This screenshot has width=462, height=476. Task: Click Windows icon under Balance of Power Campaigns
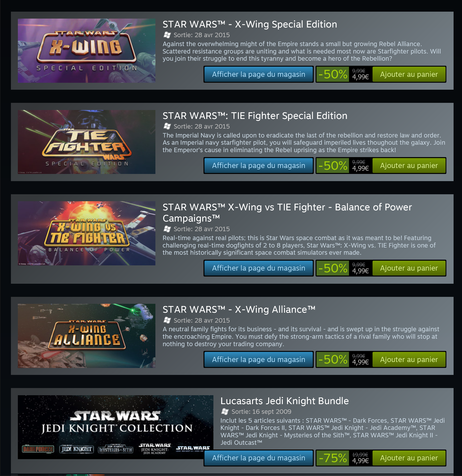pos(167,229)
